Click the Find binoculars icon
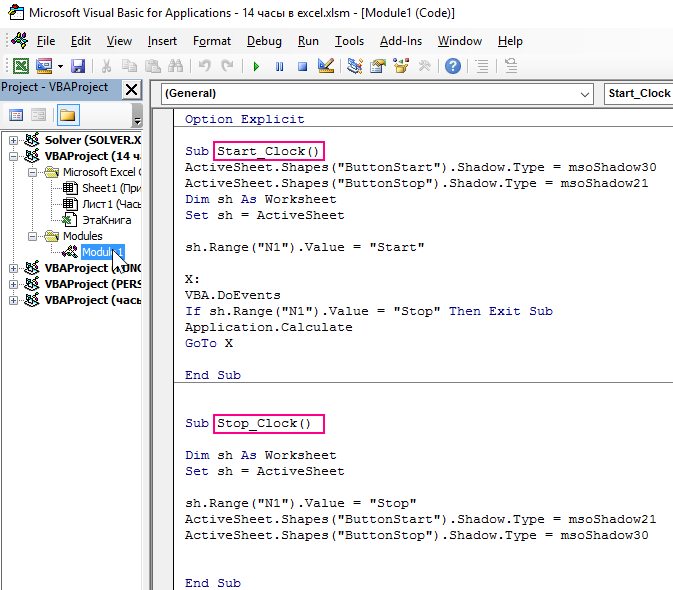Screen dimensions: 673x590 (x=176, y=66)
